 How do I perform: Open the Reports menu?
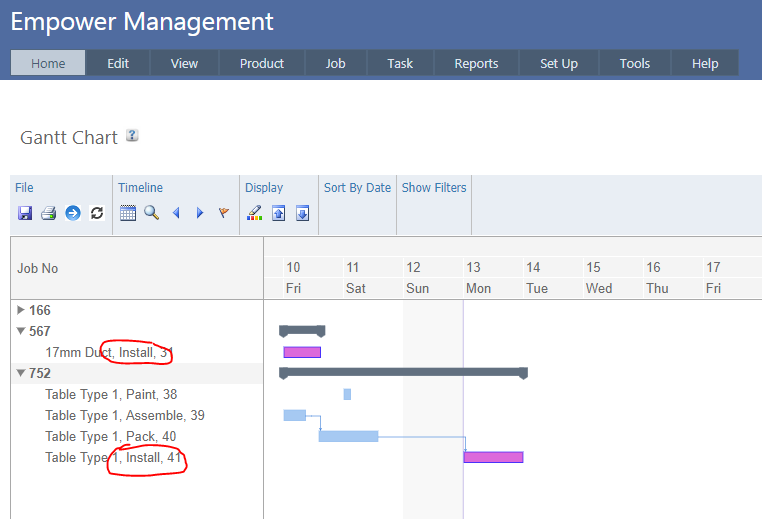(476, 63)
